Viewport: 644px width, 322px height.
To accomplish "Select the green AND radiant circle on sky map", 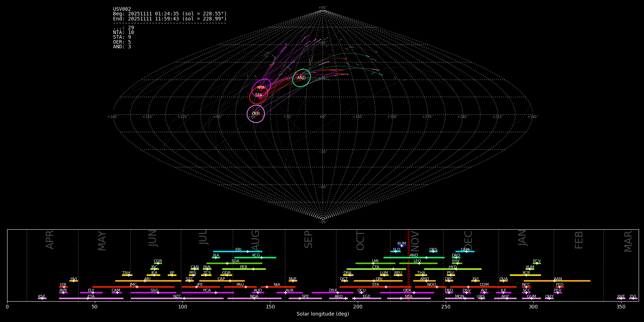I will click(x=302, y=78).
